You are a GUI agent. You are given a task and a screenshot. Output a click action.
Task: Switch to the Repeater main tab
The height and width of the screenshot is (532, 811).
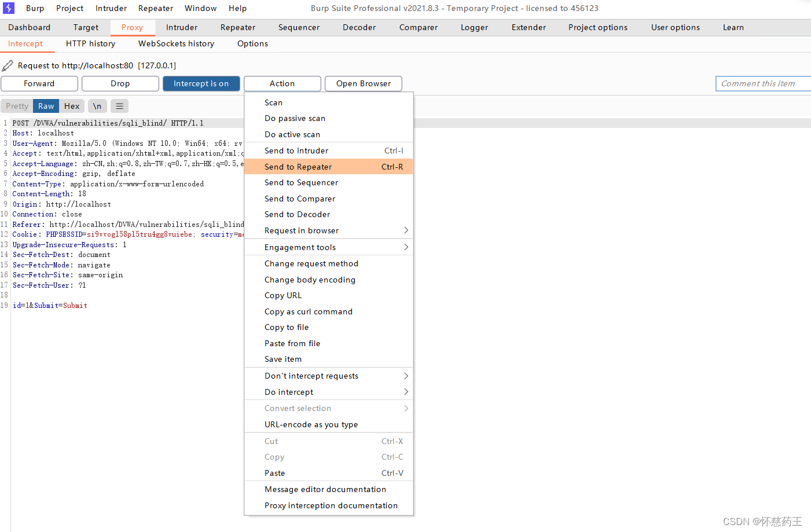[x=238, y=27]
